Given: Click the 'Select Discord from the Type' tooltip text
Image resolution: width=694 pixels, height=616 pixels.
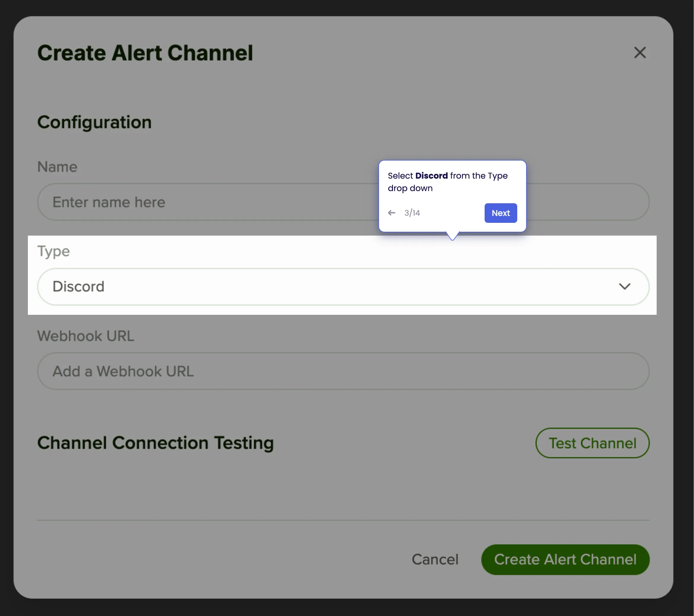Looking at the screenshot, I should point(448,182).
